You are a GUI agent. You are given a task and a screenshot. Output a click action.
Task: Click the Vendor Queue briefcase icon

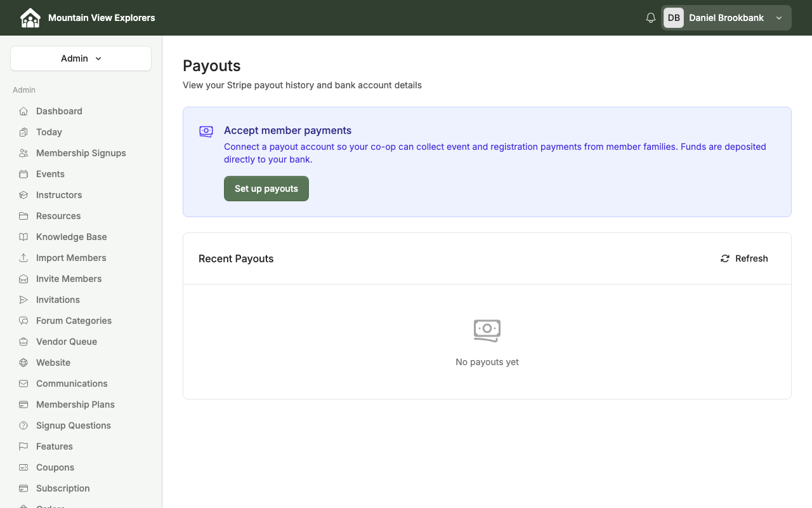coord(23,342)
